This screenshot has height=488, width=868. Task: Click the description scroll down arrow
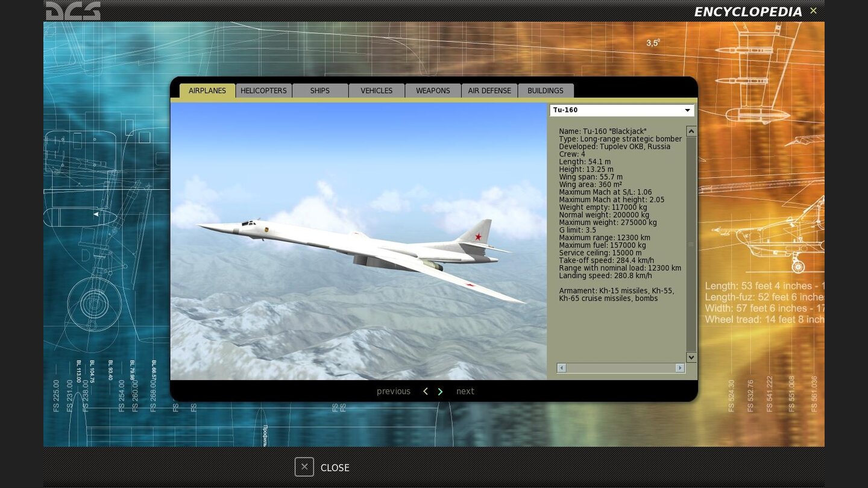coord(691,357)
